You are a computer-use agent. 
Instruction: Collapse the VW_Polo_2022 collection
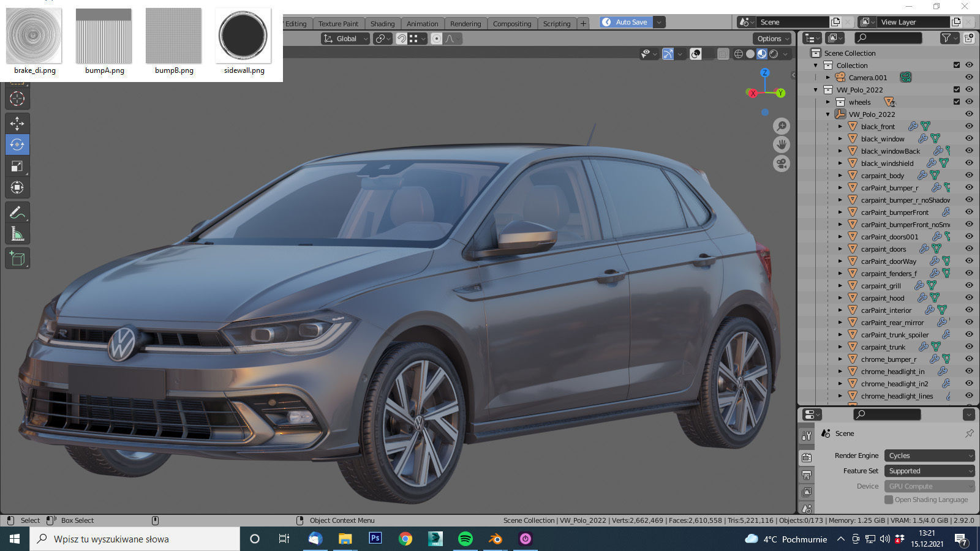click(x=816, y=90)
